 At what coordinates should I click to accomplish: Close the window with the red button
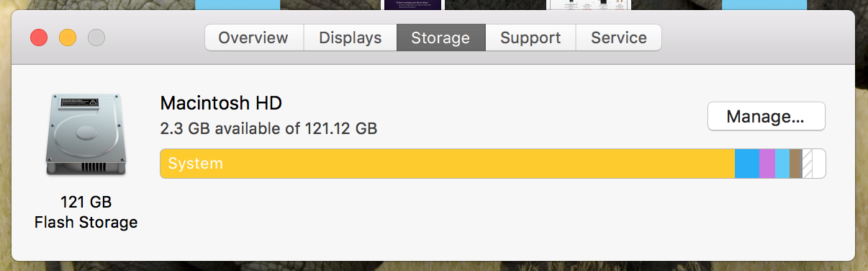(39, 37)
